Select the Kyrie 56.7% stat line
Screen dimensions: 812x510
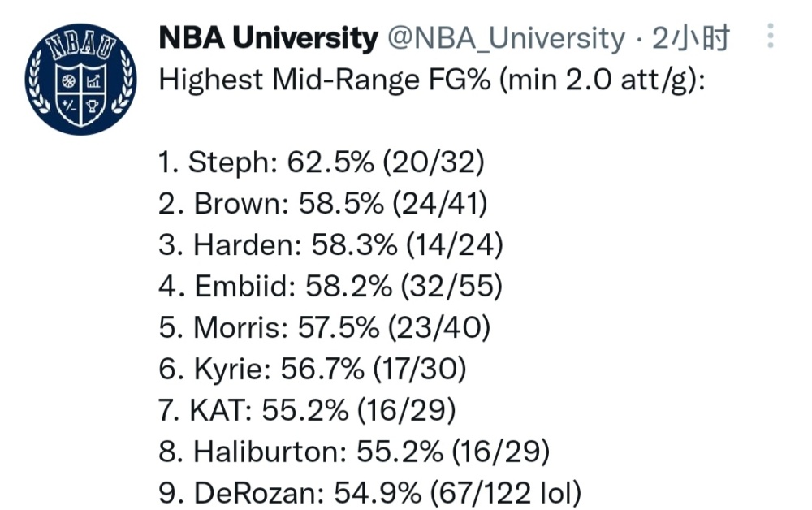[x=313, y=370]
